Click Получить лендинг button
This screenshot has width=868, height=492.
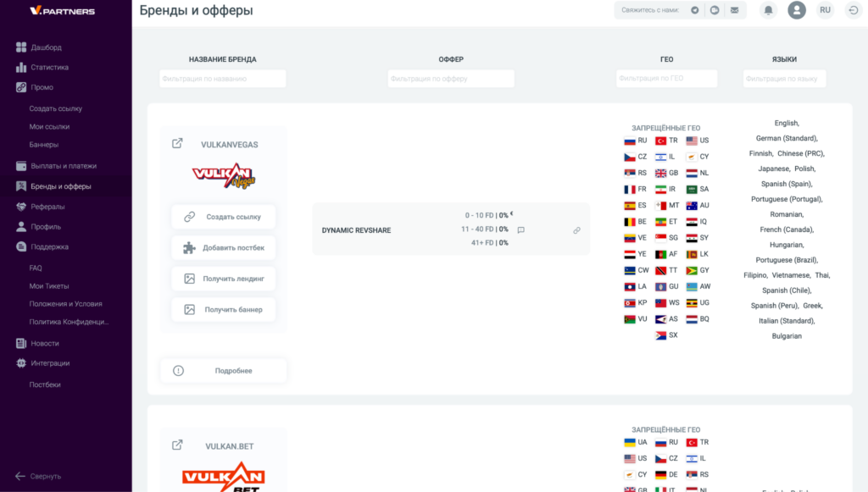224,279
